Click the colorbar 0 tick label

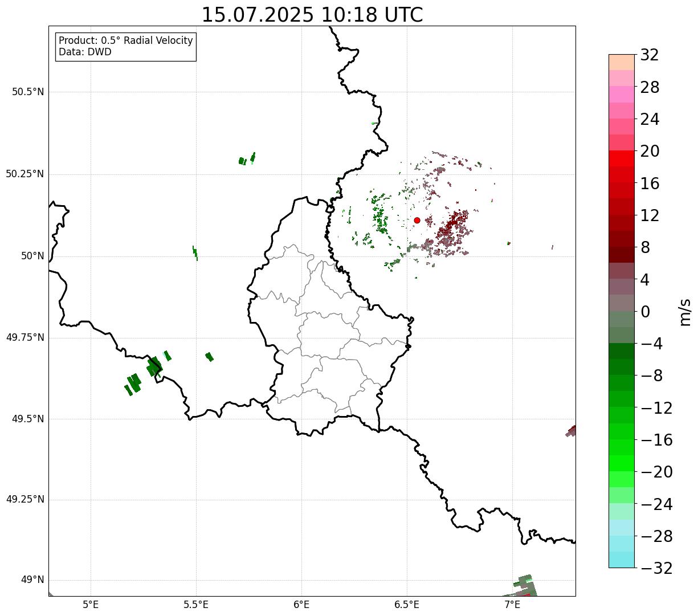click(x=645, y=312)
